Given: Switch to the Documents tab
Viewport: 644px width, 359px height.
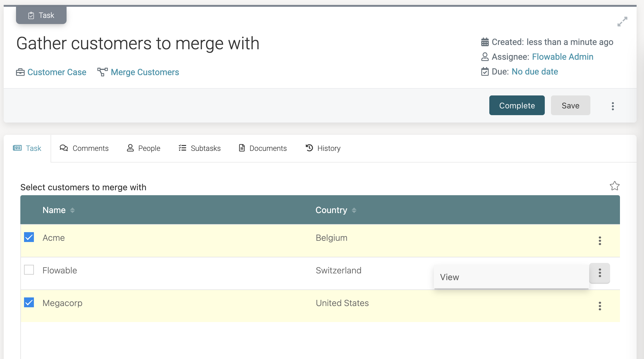Looking at the screenshot, I should (268, 148).
